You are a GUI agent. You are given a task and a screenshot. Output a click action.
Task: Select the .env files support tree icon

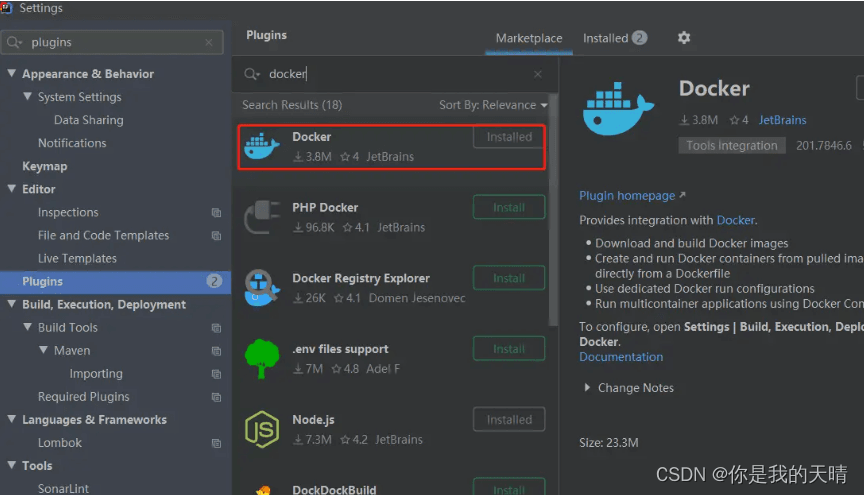coord(262,358)
